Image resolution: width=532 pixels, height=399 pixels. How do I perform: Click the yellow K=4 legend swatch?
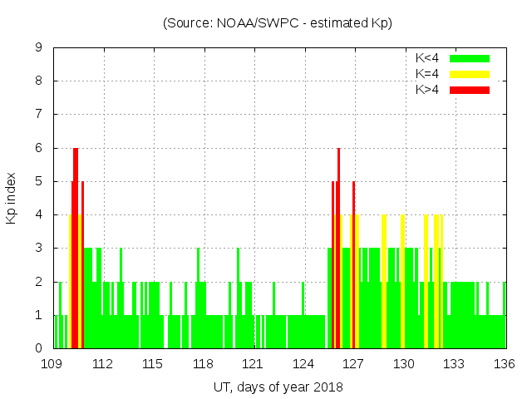point(470,74)
